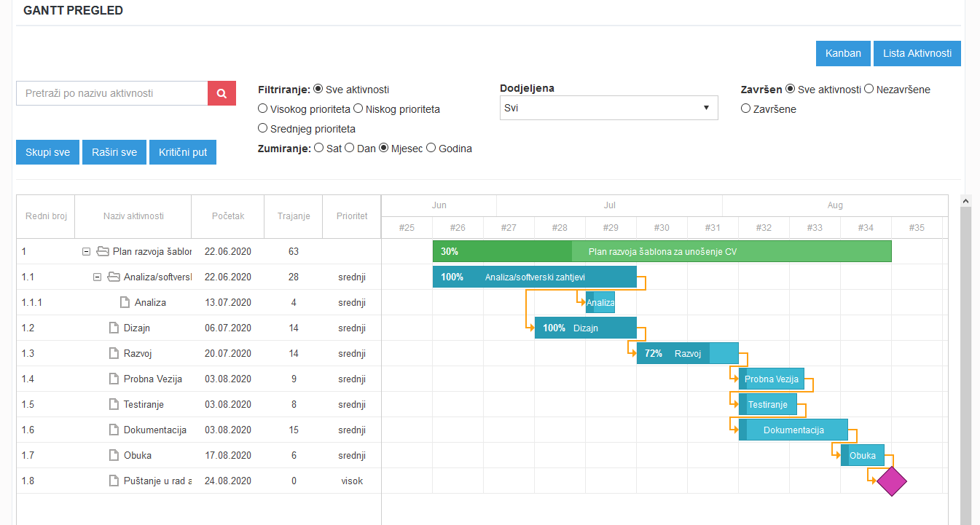Click the Redni broj column header

[46, 216]
